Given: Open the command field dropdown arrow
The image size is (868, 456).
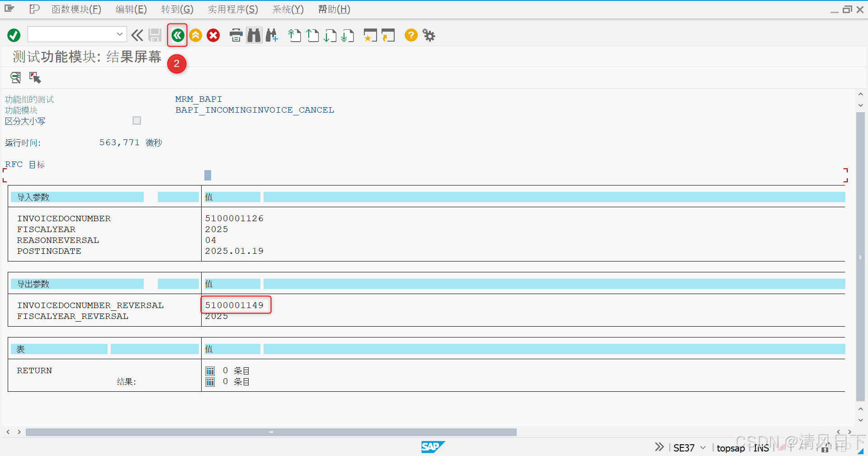Looking at the screenshot, I should coord(119,34).
